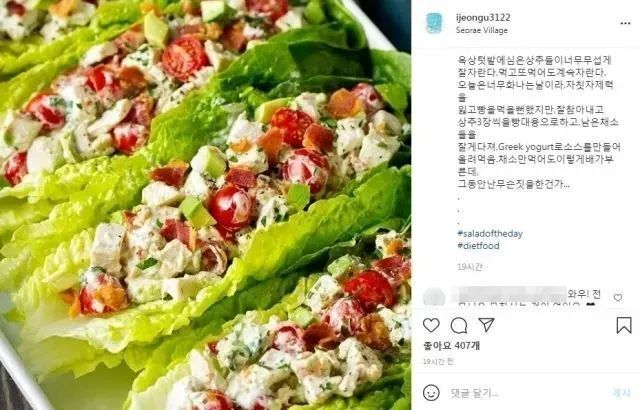Open the three-dot more options menu

click(x=625, y=24)
